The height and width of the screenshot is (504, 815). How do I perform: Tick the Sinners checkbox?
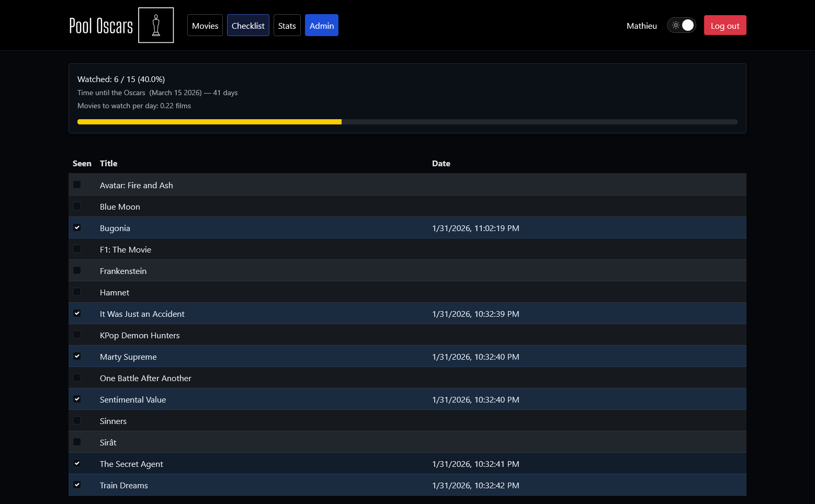click(x=77, y=420)
